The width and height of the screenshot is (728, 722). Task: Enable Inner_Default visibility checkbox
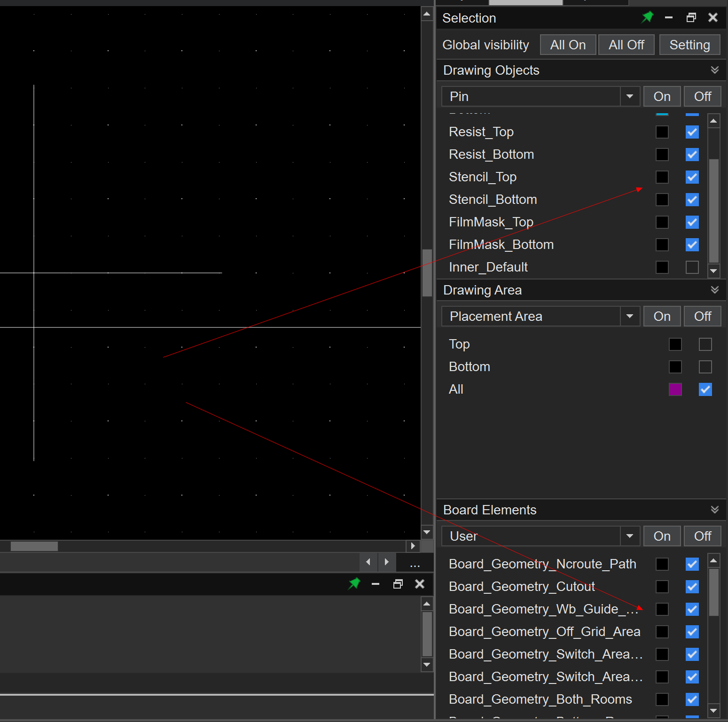click(692, 267)
